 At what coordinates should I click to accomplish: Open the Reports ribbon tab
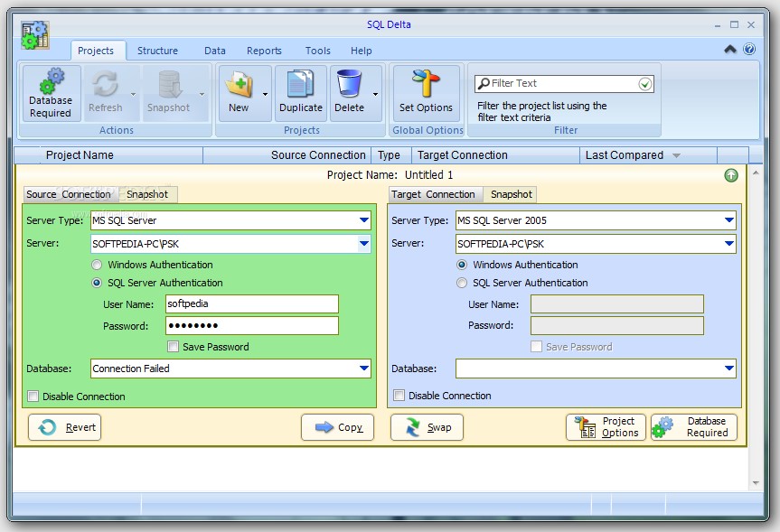click(x=264, y=51)
